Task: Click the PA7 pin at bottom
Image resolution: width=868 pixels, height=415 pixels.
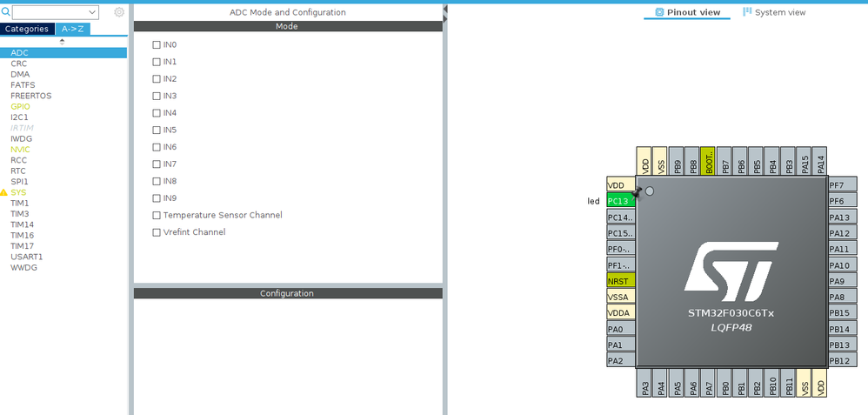Action: (708, 382)
